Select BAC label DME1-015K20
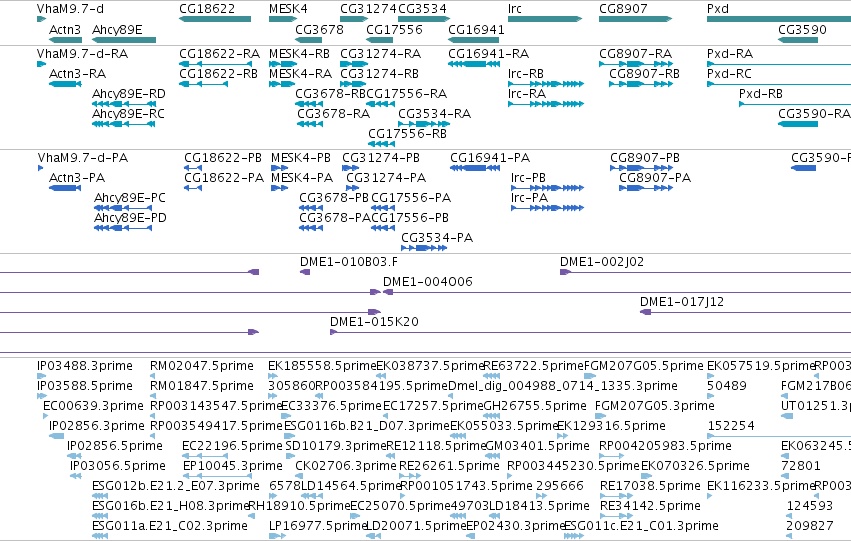 click(x=374, y=322)
